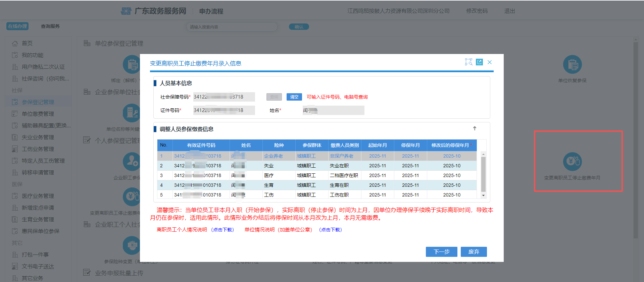Click the search box 请输入搜索内容

point(232,27)
